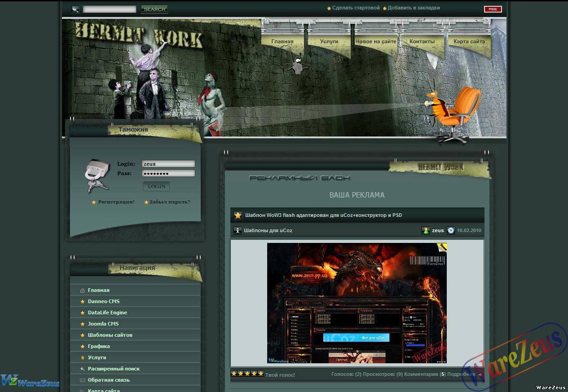568x392 pixels.
Task: Open the 'Регистрация!' link
Action: point(116,202)
